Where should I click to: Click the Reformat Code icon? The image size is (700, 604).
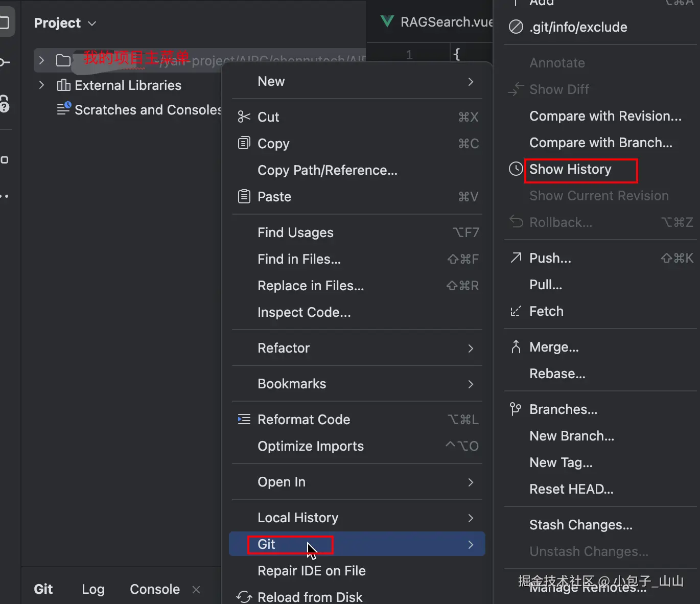click(x=244, y=420)
